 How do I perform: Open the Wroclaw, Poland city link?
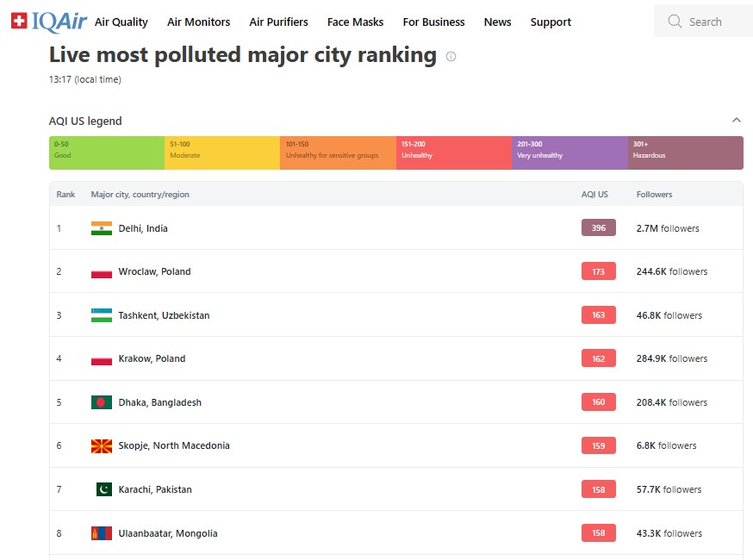[x=154, y=271]
